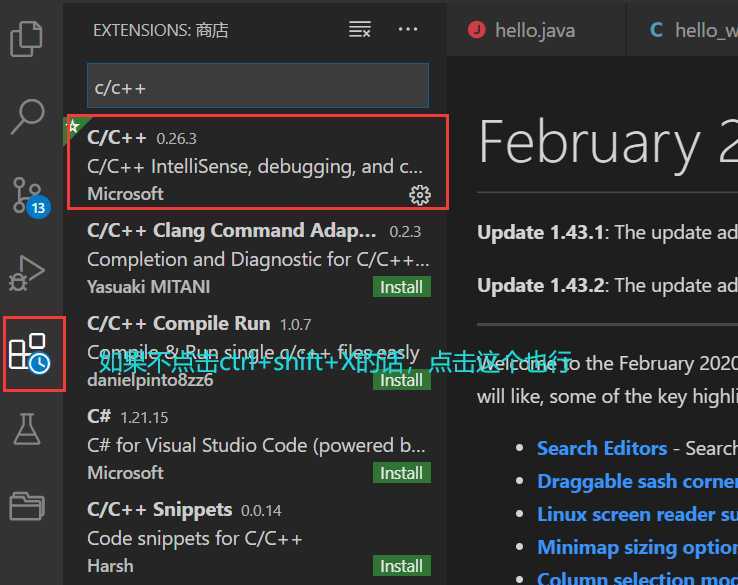Open the project folders icon

[x=27, y=506]
